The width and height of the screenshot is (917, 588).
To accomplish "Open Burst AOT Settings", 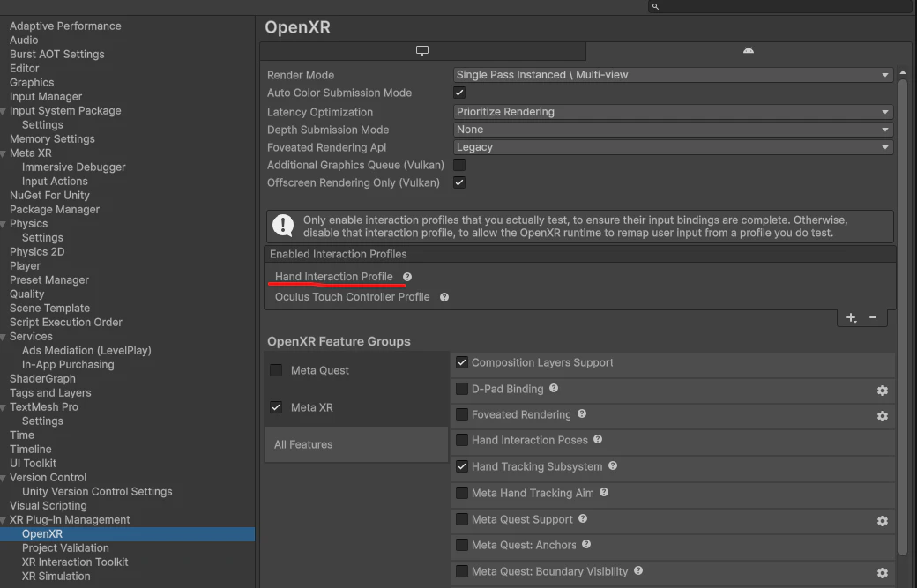I will click(56, 54).
